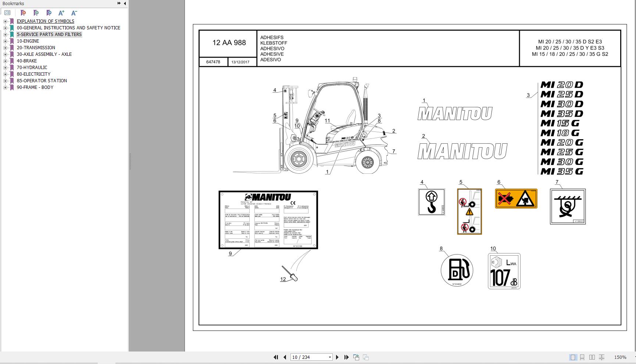Image resolution: width=636 pixels, height=364 pixels.
Task: Click the add new bookmark icon
Action: [36, 13]
